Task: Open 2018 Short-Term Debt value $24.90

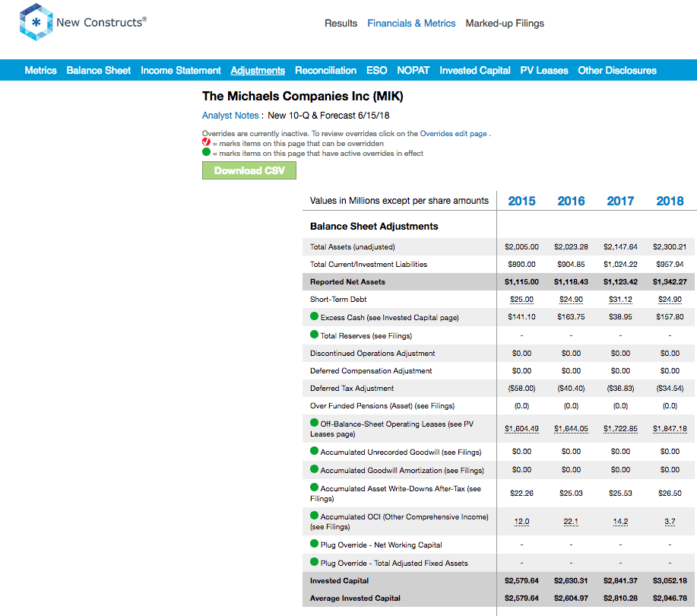Action: click(x=670, y=300)
